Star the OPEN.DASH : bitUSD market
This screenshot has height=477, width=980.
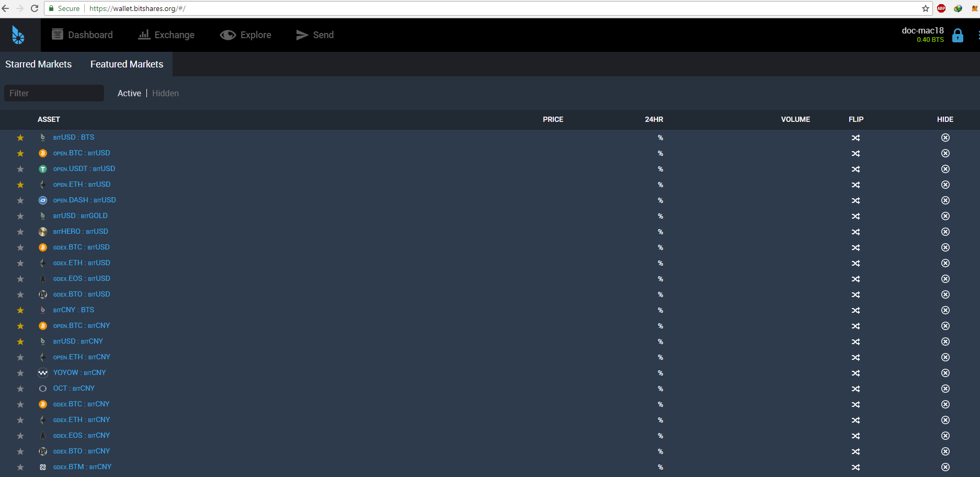tap(20, 200)
